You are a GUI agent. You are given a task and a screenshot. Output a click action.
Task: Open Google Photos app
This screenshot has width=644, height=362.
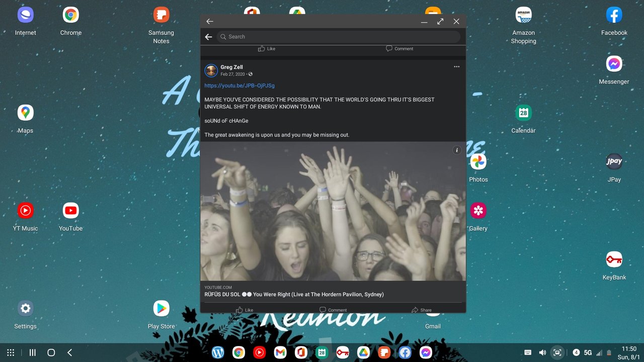pos(478,161)
